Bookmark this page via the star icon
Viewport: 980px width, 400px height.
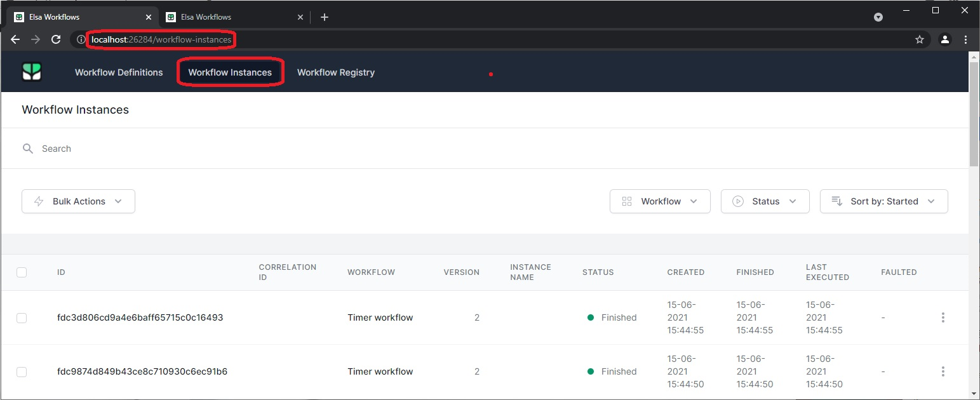tap(919, 39)
